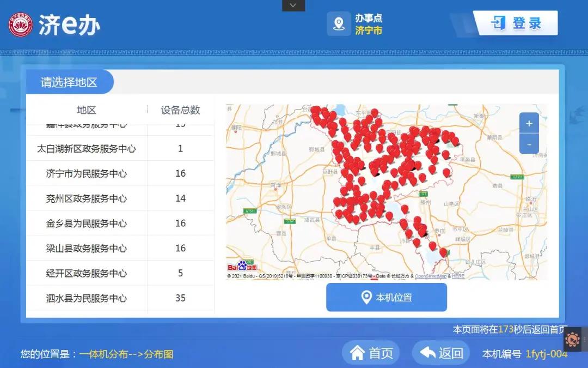Screen dimensions: 588x368
Task: Select row 金乡县为民服务中心
Action: (120, 224)
